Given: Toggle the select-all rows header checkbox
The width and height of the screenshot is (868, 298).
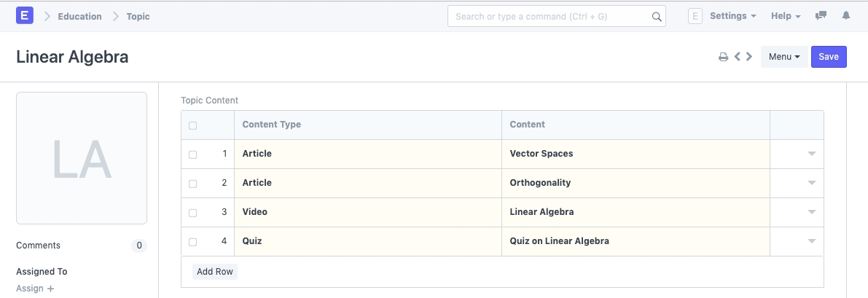Looking at the screenshot, I should pos(193,125).
